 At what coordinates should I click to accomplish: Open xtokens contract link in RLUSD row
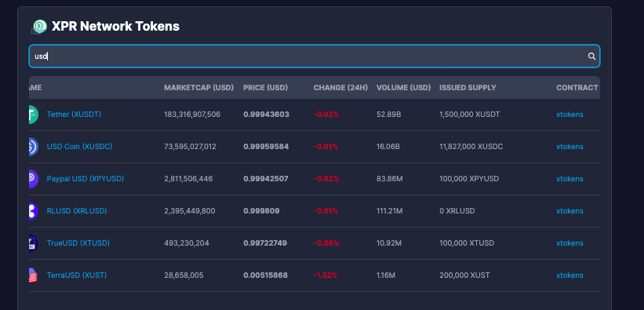pos(569,211)
